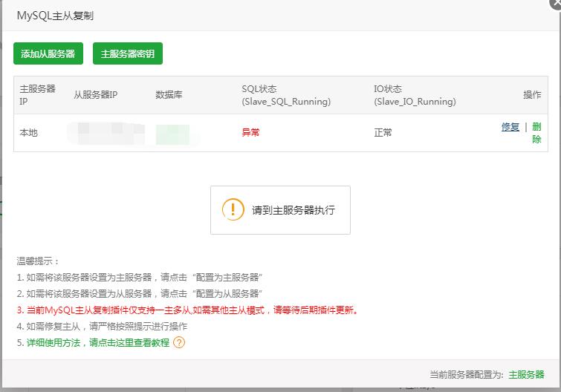Click the 操作 column header
The image size is (561, 392).
532,95
